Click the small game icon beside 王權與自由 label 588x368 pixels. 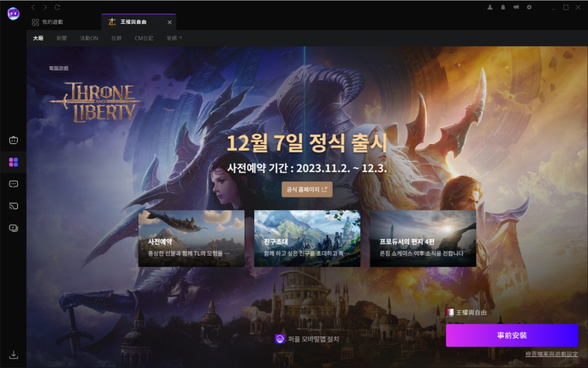click(x=450, y=313)
